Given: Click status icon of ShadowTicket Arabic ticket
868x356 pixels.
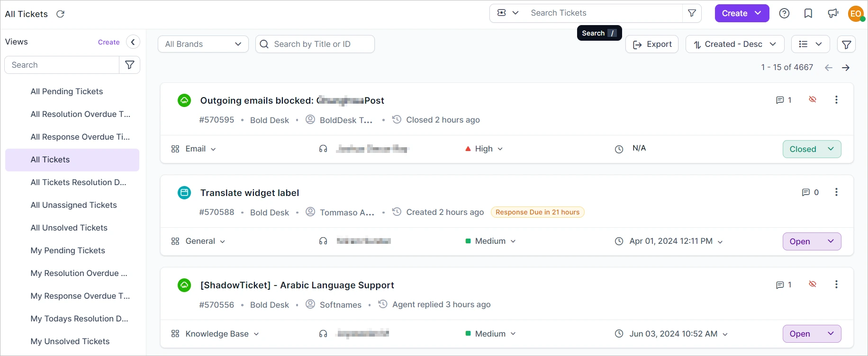Looking at the screenshot, I should click(184, 285).
